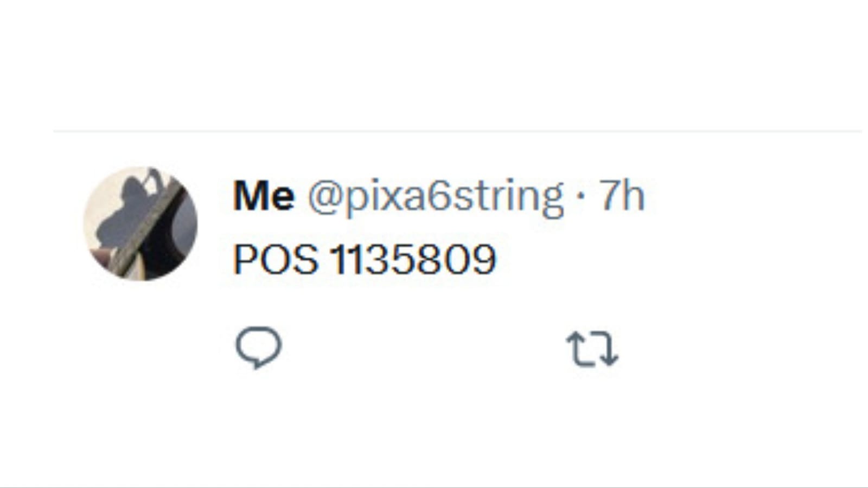The height and width of the screenshot is (488, 868).
Task: Click the reply speech bubble icon
Action: [259, 348]
